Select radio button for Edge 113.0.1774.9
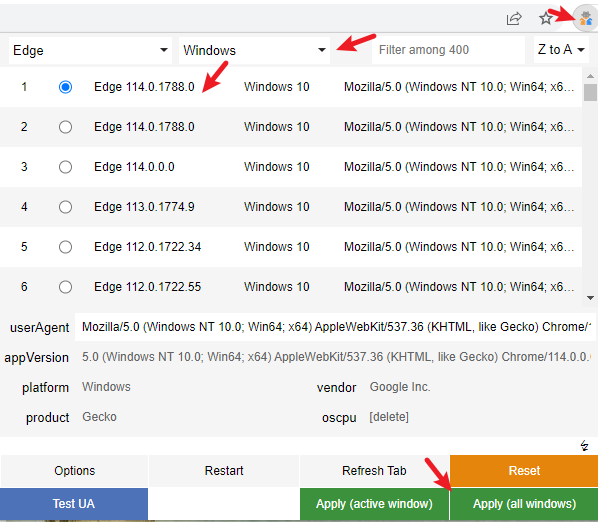 (65, 207)
